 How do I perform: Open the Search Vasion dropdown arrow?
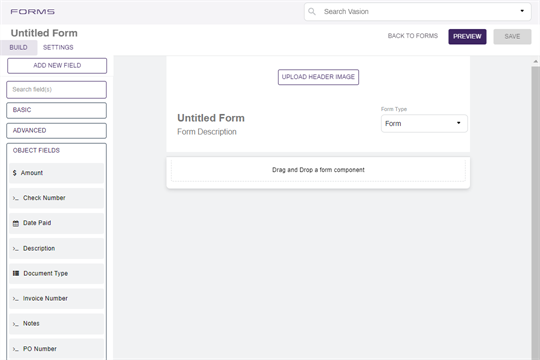522,11
